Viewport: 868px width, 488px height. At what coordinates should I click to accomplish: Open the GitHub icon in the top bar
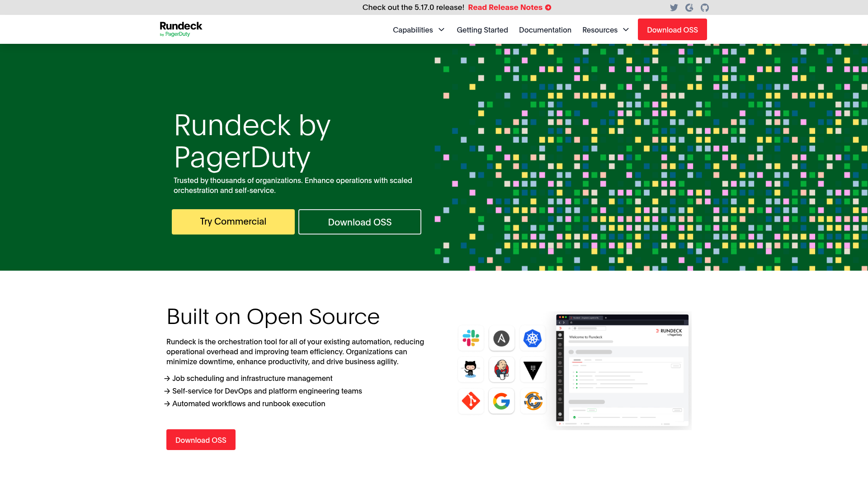(x=704, y=7)
